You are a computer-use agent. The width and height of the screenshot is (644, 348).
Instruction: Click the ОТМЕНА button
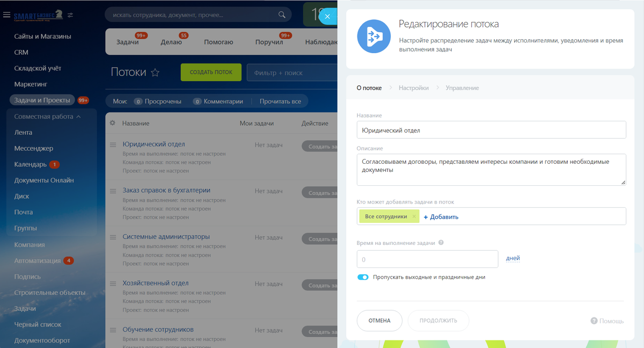pyautogui.click(x=379, y=321)
